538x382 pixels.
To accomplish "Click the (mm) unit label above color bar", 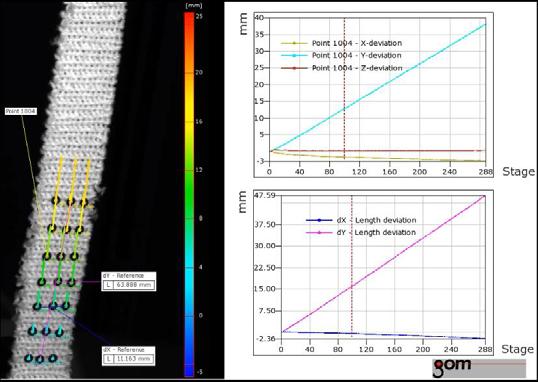I will pos(194,6).
